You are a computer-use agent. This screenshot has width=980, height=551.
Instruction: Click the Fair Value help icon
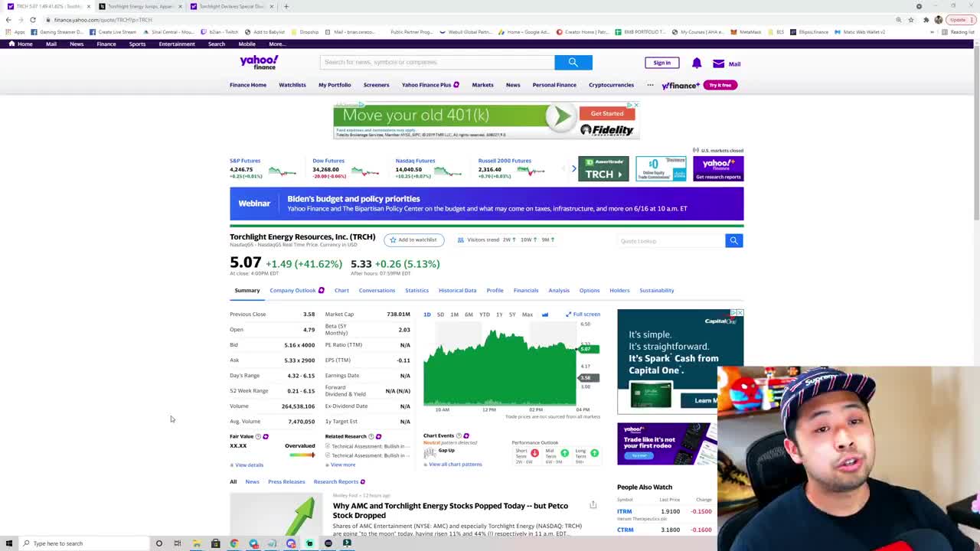click(258, 436)
